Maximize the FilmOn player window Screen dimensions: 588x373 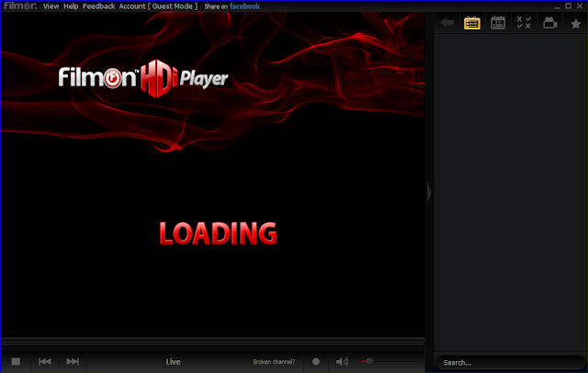(569, 6)
